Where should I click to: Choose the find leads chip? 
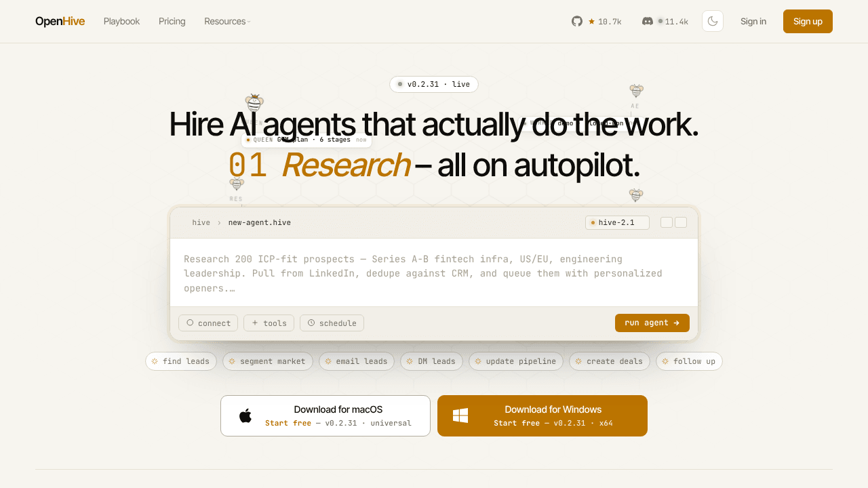181,361
